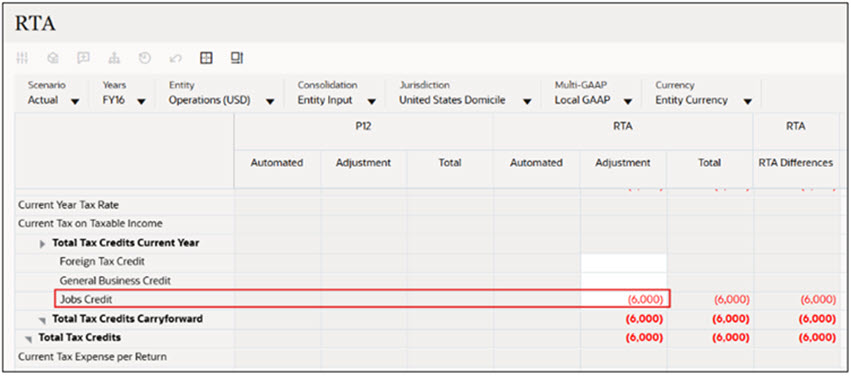Expand the Total Tax Credits Current Year row
The width and height of the screenshot is (851, 376).
(x=43, y=244)
